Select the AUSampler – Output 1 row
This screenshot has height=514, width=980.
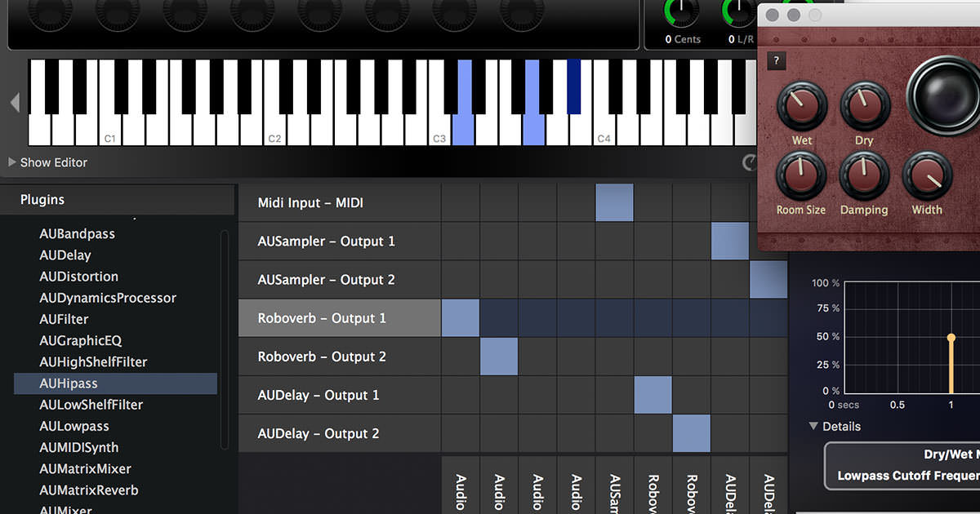[327, 241]
